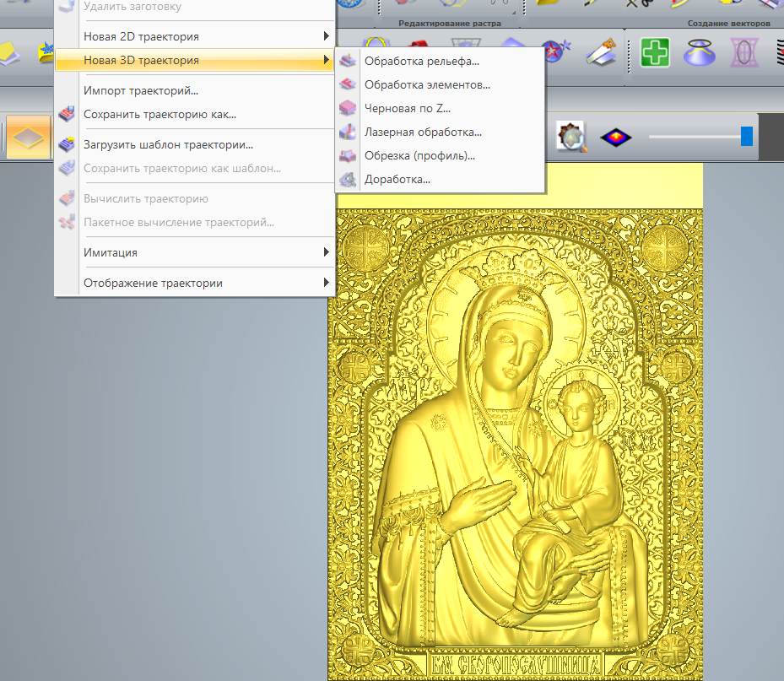The height and width of the screenshot is (681, 784).
Task: Click the red star sphere relief icon
Action: pyautogui.click(x=555, y=52)
